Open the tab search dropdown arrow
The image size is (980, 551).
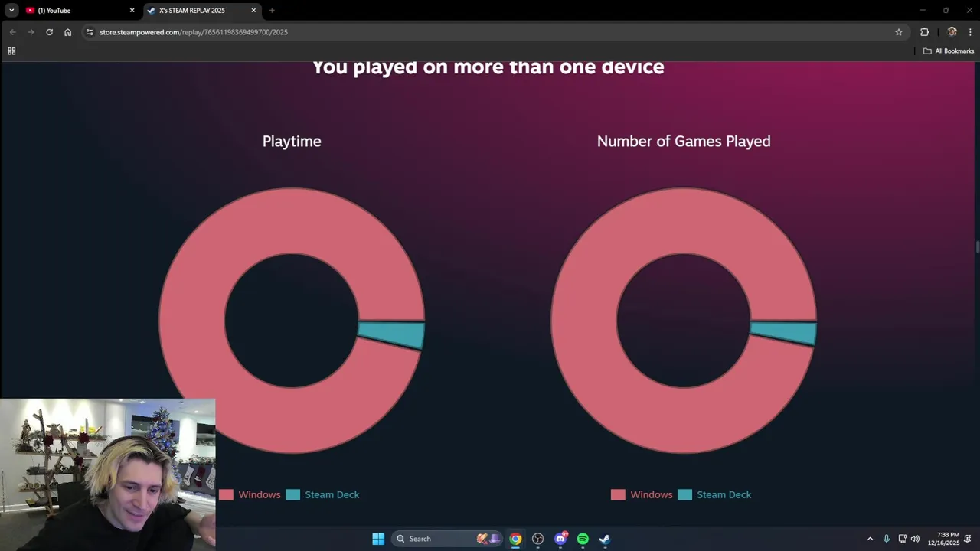pos(11,10)
